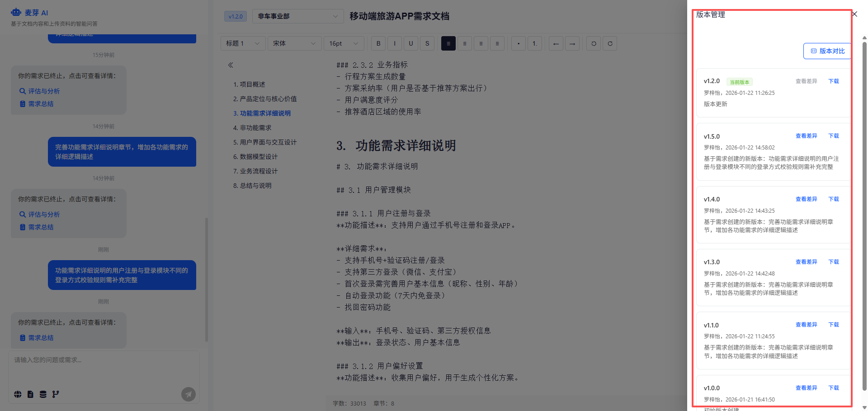Collapse the outline with the double chevron
Image resolution: width=868 pixels, height=411 pixels.
pyautogui.click(x=231, y=65)
